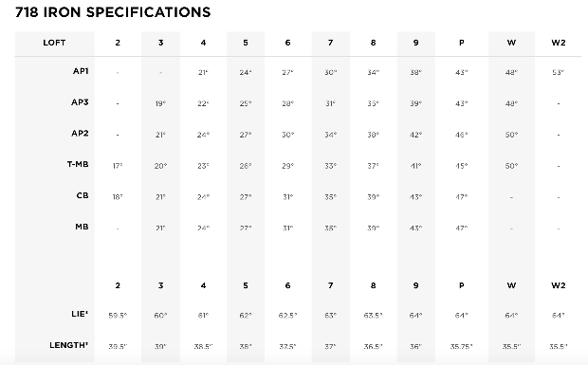The width and height of the screenshot is (588, 365).
Task: Click the W2 column header in loft table
Action: tap(559, 43)
